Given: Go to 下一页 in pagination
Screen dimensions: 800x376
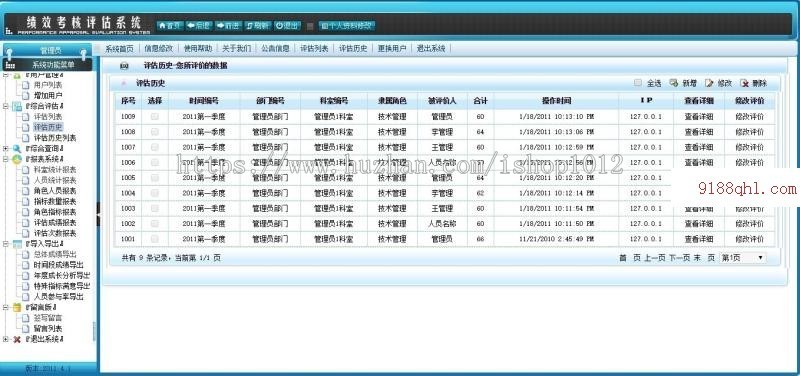Looking at the screenshot, I should tap(679, 258).
